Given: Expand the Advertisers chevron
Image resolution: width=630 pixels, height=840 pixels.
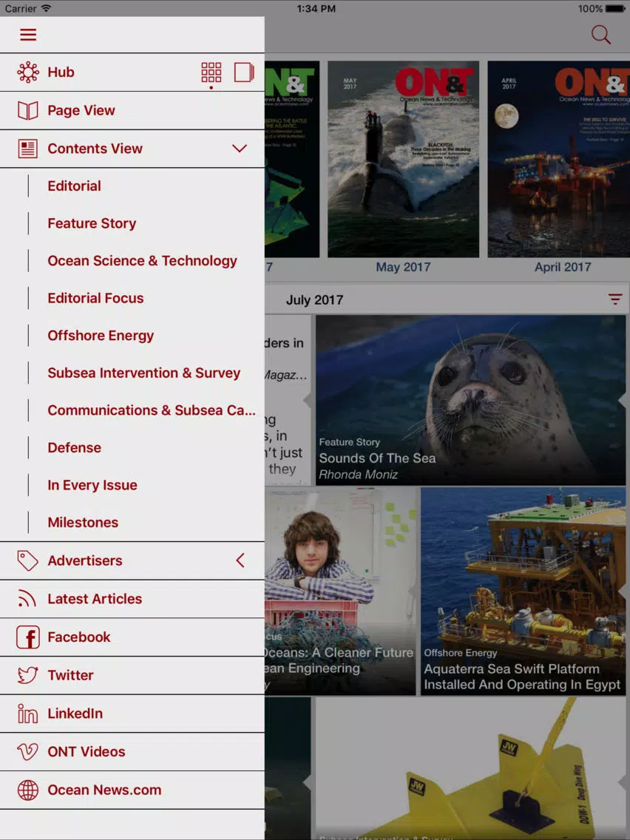Looking at the screenshot, I should point(240,560).
